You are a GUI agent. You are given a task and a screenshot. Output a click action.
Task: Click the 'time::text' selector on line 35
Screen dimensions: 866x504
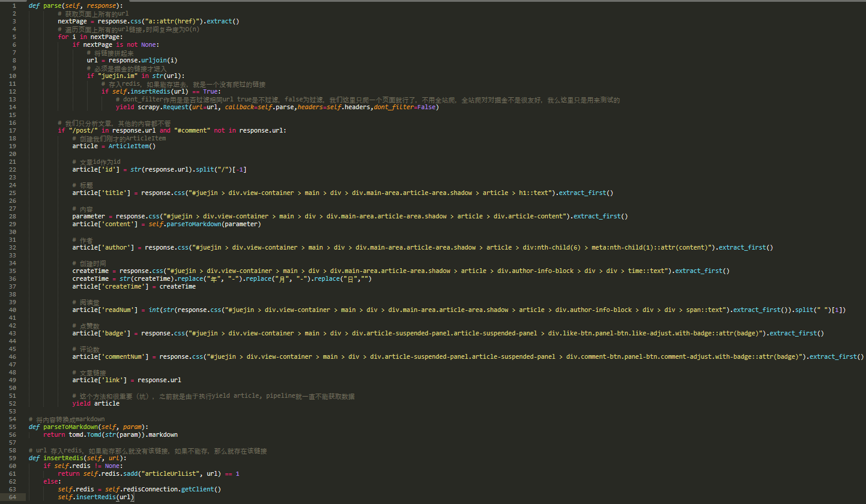click(647, 271)
